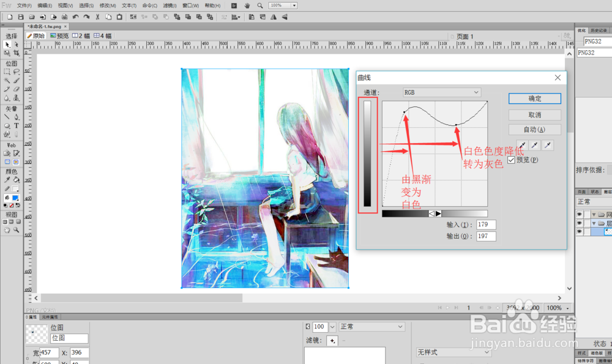Pick the white point eyedropper in the Curves dialog
This screenshot has height=364, width=612.
pos(548,146)
